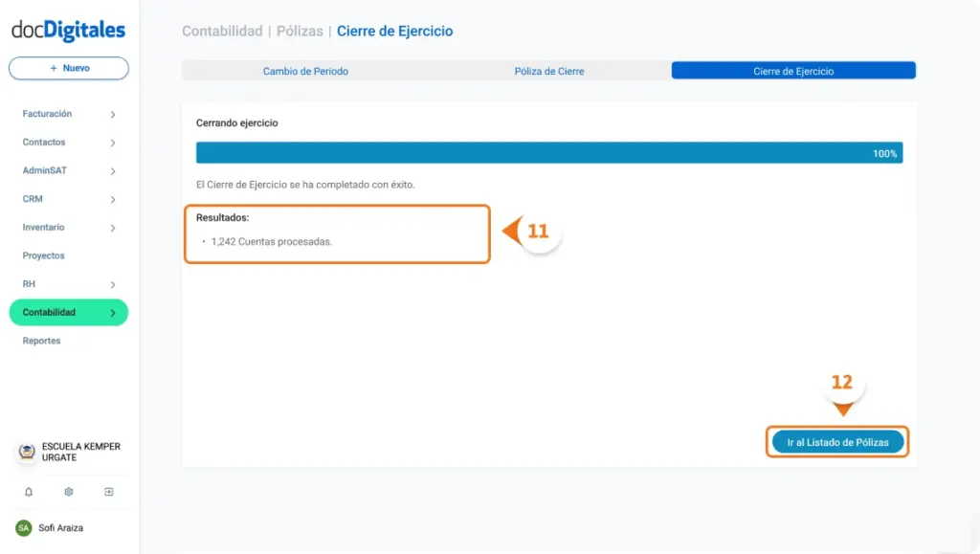Image resolution: width=980 pixels, height=554 pixels.
Task: Open the notifications bell icon
Action: click(29, 492)
